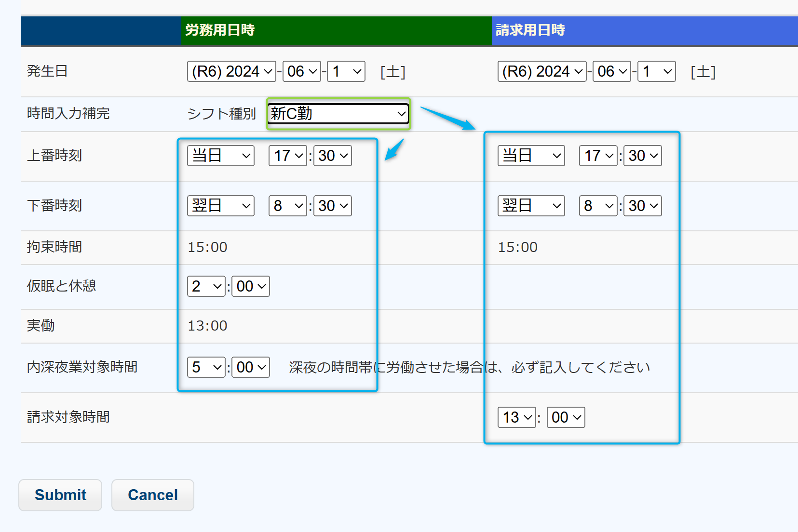Click the Submit button

pyautogui.click(x=60, y=495)
